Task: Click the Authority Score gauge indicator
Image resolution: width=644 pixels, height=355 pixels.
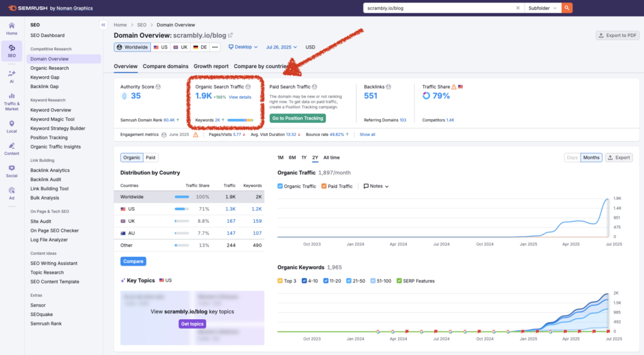Action: point(124,96)
